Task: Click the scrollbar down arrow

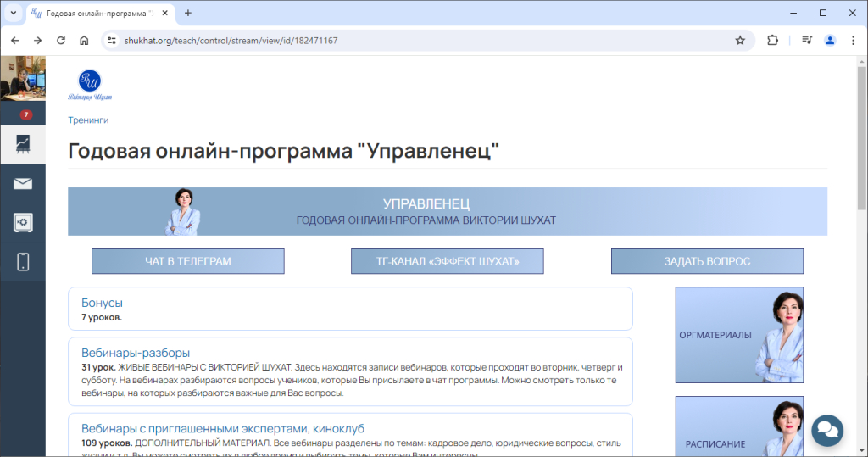Action: pos(862,451)
